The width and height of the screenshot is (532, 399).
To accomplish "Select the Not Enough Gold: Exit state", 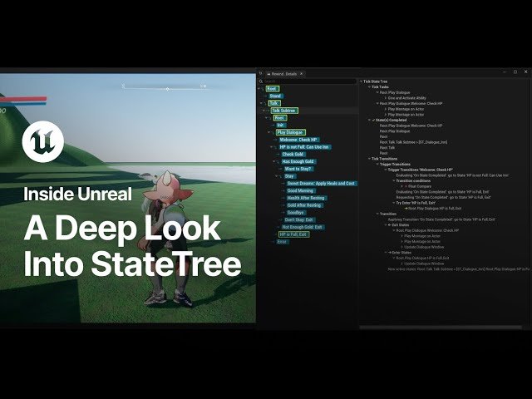I will point(302,227).
